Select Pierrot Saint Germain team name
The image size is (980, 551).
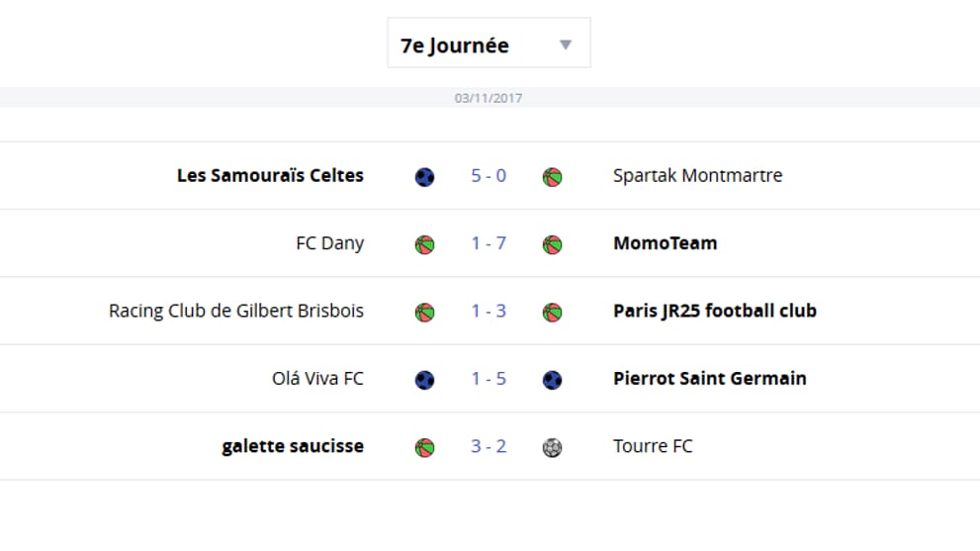pyautogui.click(x=709, y=379)
